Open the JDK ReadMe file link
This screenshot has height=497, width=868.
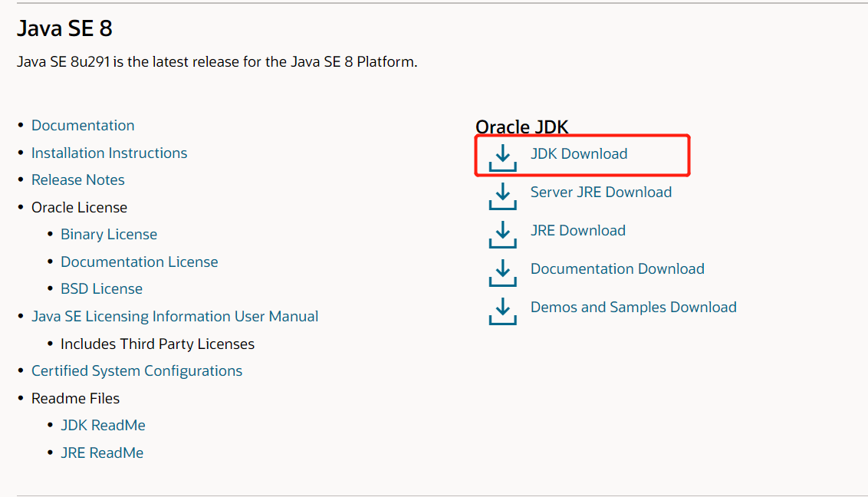click(x=103, y=425)
